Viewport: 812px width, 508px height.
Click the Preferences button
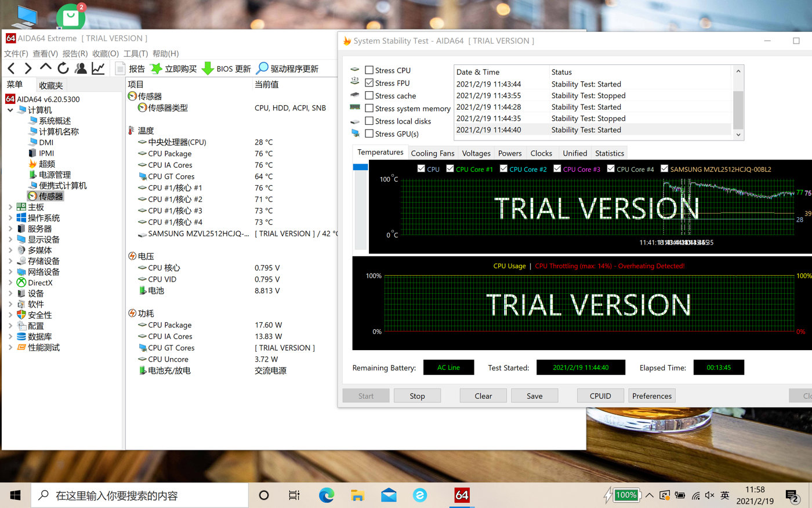[x=651, y=396]
